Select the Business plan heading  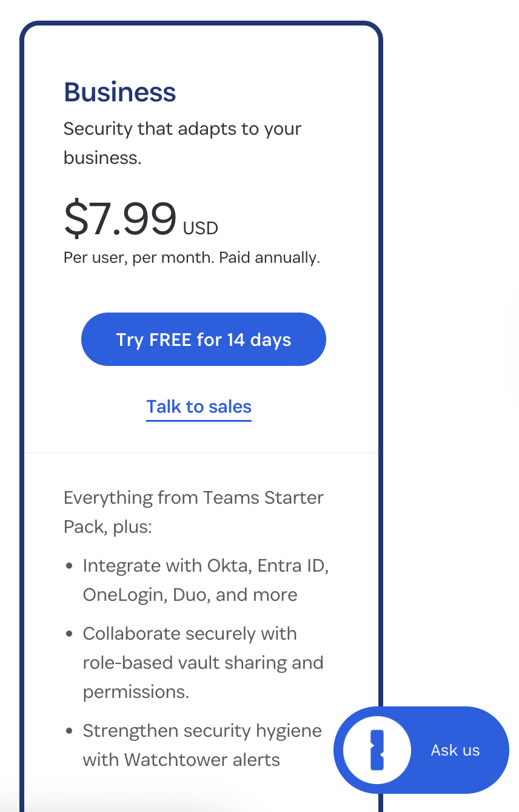point(120,92)
